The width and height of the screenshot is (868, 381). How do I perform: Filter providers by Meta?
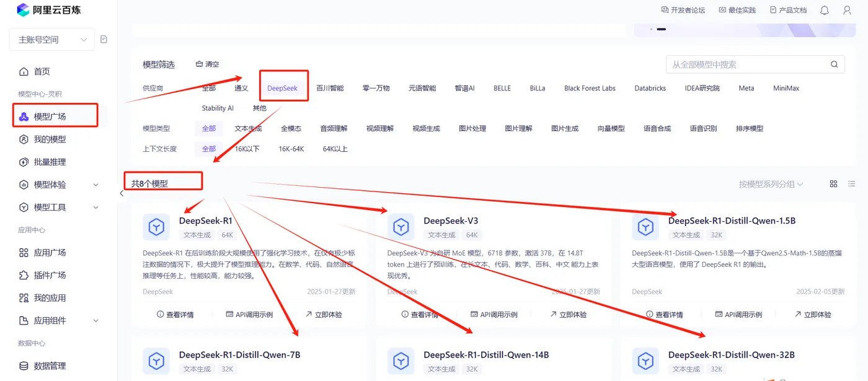746,89
